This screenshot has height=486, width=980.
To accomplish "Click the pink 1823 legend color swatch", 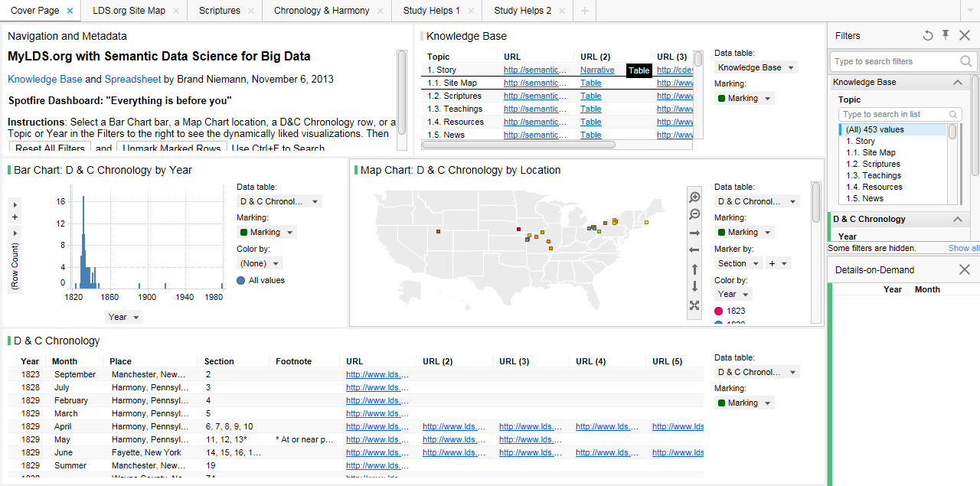I will 719,311.
